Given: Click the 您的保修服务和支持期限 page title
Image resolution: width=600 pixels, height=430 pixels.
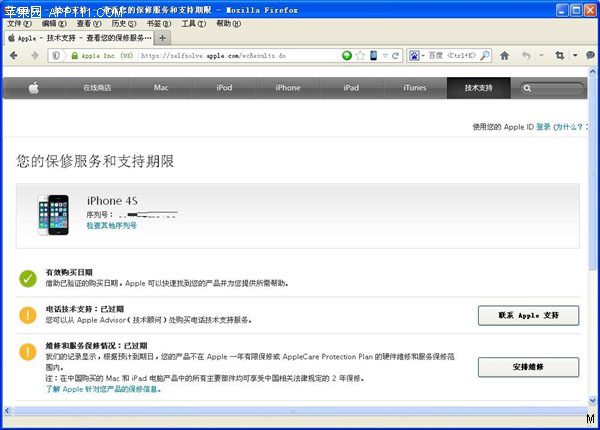Looking at the screenshot, I should tap(95, 161).
